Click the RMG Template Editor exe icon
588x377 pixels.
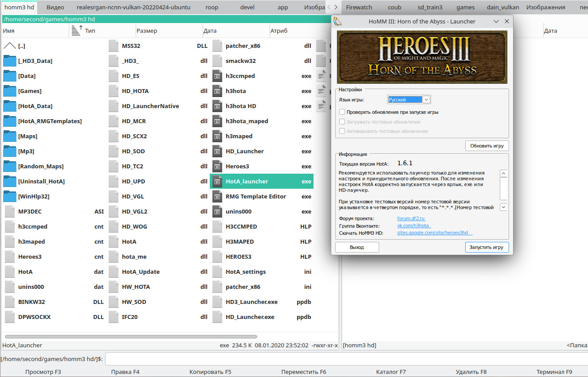tap(217, 196)
